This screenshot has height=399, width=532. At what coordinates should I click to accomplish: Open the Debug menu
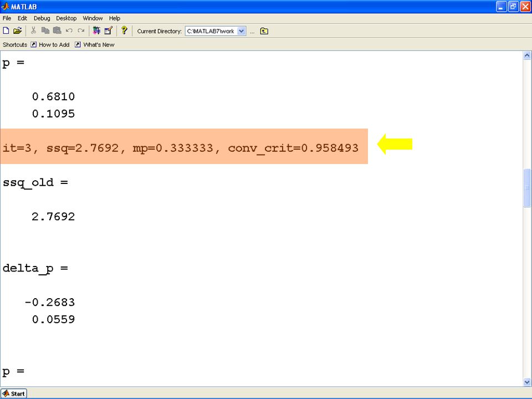point(42,18)
